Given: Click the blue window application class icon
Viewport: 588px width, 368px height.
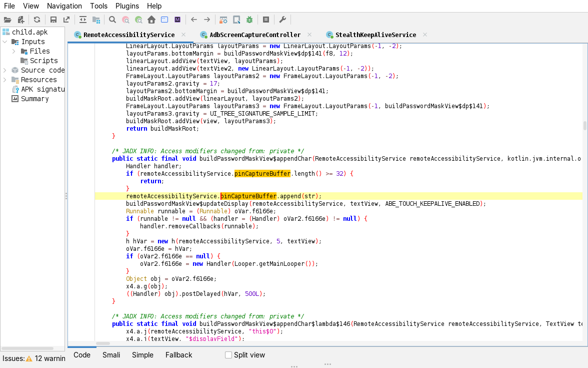Looking at the screenshot, I should [x=164, y=20].
